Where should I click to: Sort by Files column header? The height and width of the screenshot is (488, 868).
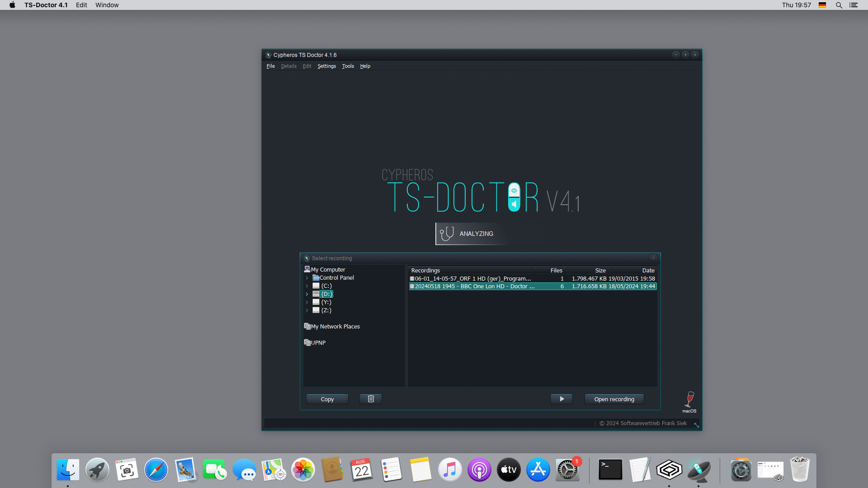(550, 270)
